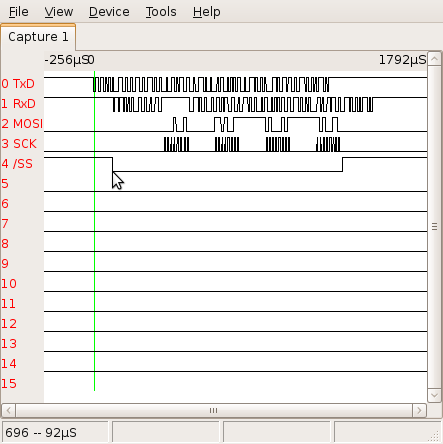
Task: Click the time ruler at 1792µS
Action: (x=403, y=60)
